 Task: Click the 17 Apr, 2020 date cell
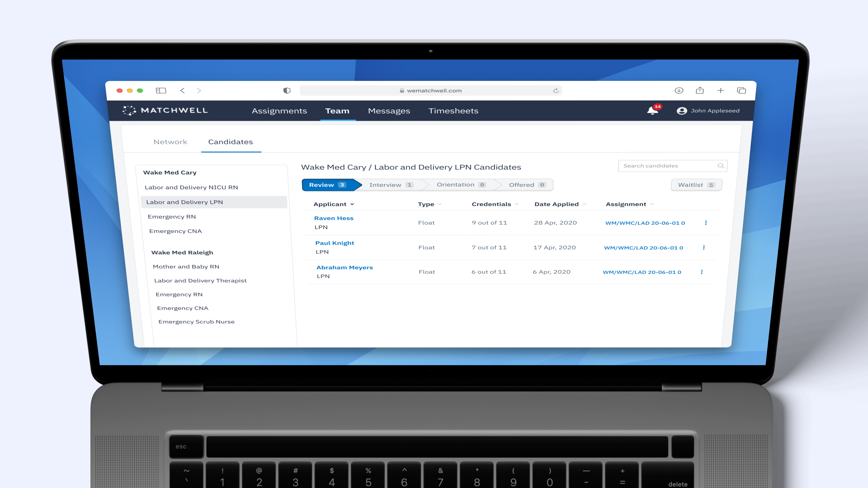[x=554, y=248]
